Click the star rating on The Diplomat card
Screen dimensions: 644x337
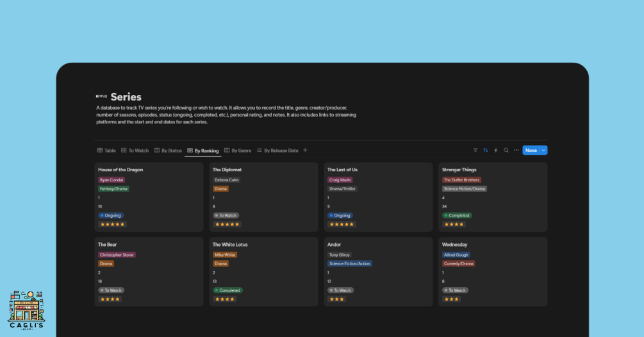click(x=227, y=224)
